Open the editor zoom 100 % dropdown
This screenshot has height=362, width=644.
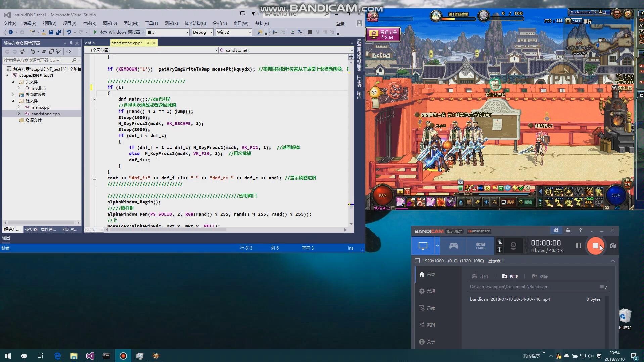[94, 230]
